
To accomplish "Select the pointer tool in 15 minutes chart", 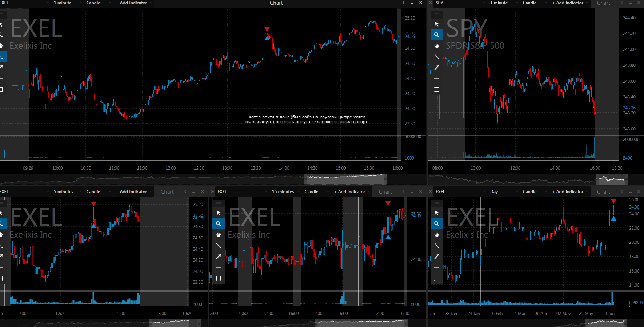I will coord(219,213).
